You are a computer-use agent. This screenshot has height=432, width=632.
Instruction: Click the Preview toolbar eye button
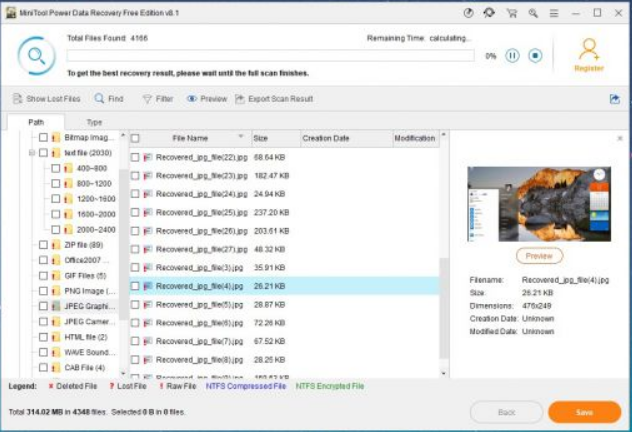pyautogui.click(x=207, y=99)
